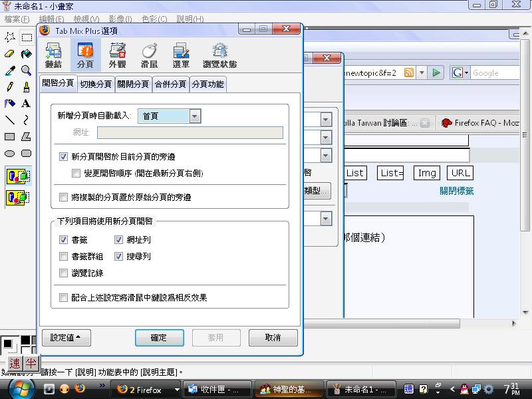Expand the 首頁 dropdown for new tab loading
This screenshot has width=532, height=399.
pos(194,116)
